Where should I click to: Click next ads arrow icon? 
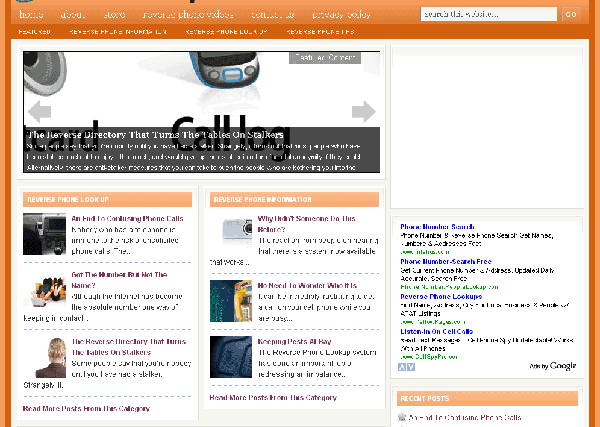coord(411,367)
